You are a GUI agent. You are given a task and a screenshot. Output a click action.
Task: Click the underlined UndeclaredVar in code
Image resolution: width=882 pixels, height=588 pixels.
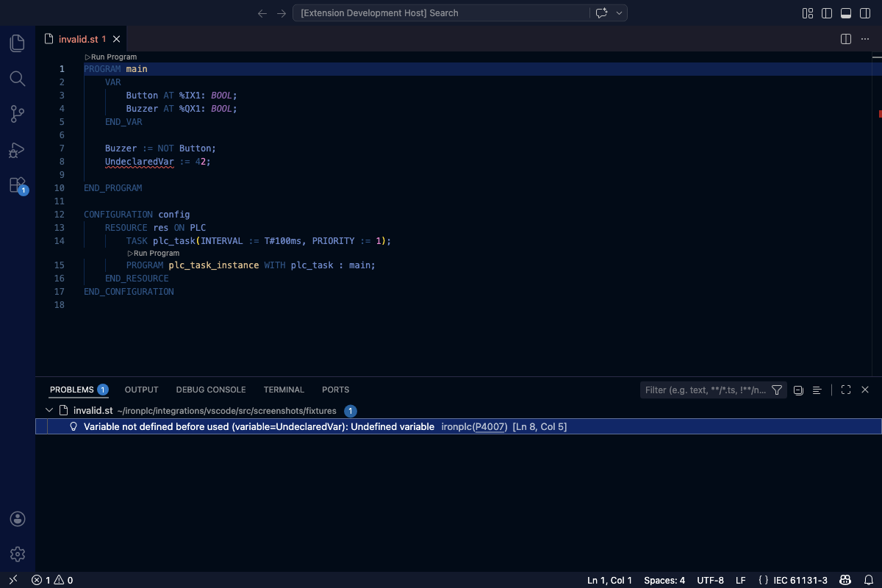[x=140, y=161]
